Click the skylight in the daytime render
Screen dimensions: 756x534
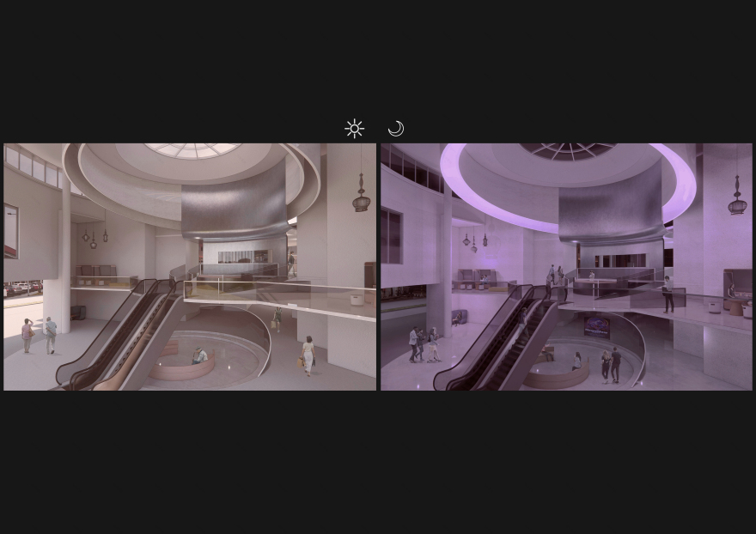click(192, 150)
